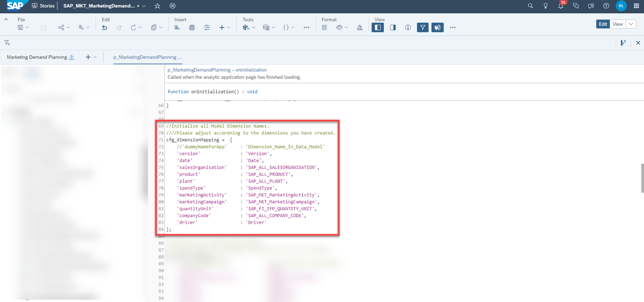
Task: Undo the last edit
Action: [105, 28]
